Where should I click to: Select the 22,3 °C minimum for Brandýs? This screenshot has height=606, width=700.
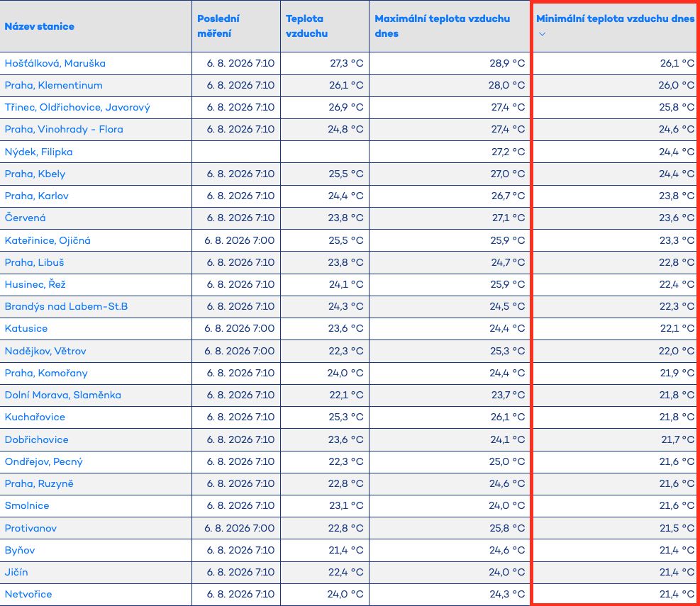click(677, 307)
